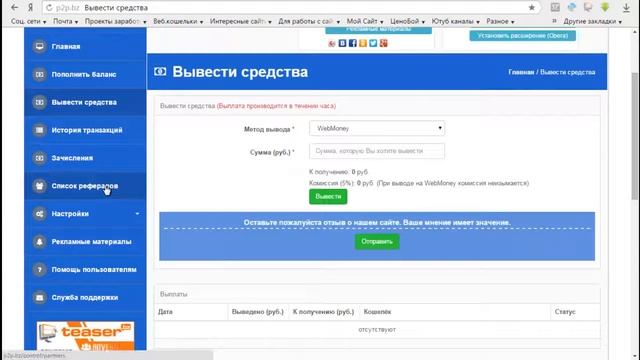Click the Служба поддержки envelope icon
640x360 pixels.
[x=40, y=298]
